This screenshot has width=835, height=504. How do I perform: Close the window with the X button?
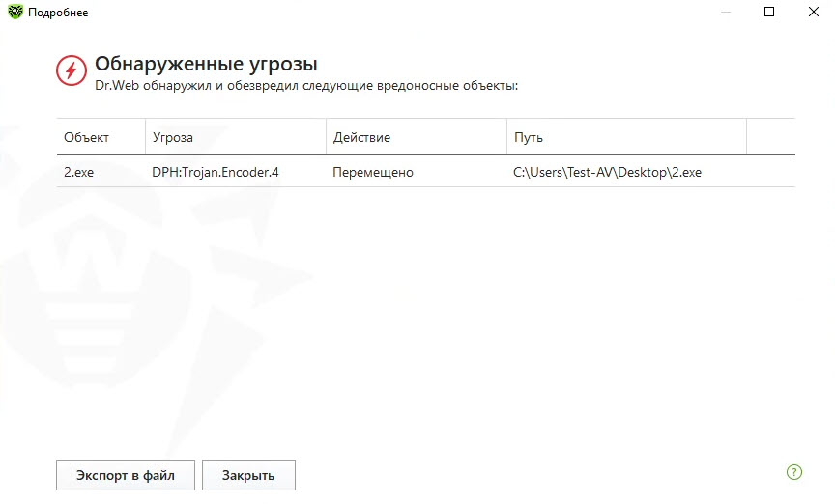pos(813,13)
